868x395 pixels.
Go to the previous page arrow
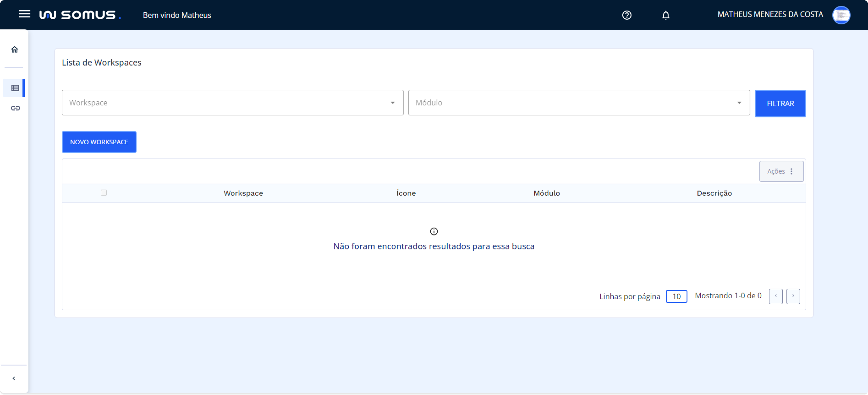point(775,296)
